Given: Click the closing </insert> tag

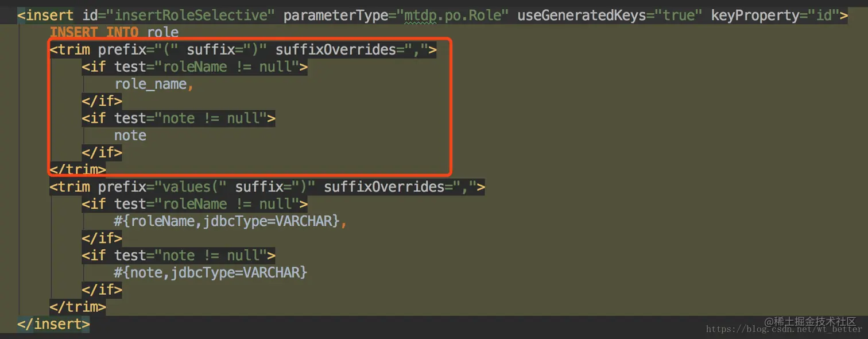Looking at the screenshot, I should point(53,323).
